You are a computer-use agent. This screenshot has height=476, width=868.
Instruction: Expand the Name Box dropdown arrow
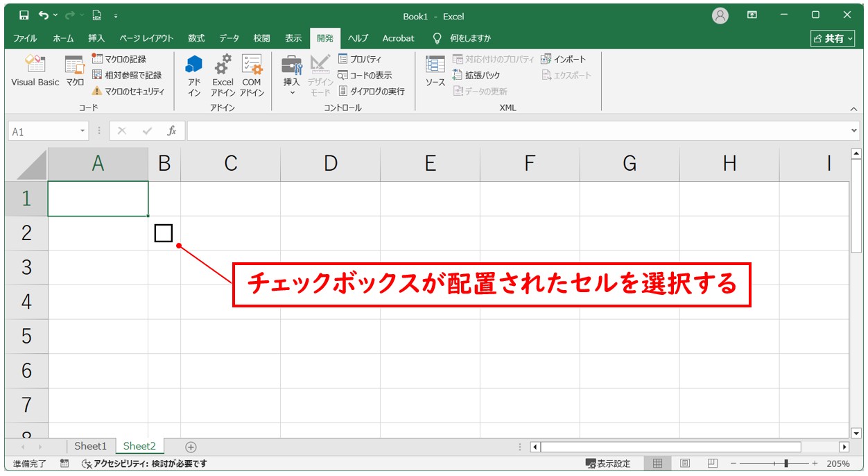pos(83,131)
